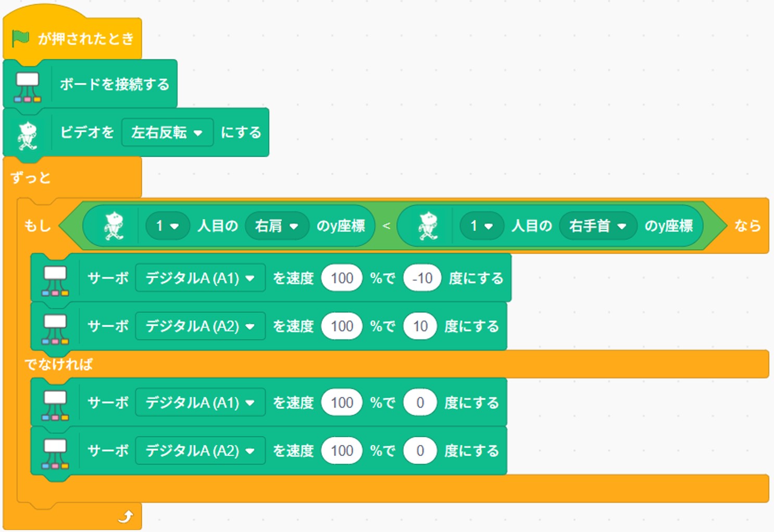Open person number dropdown before 右肩
This screenshot has height=532, width=774.
[x=167, y=226]
